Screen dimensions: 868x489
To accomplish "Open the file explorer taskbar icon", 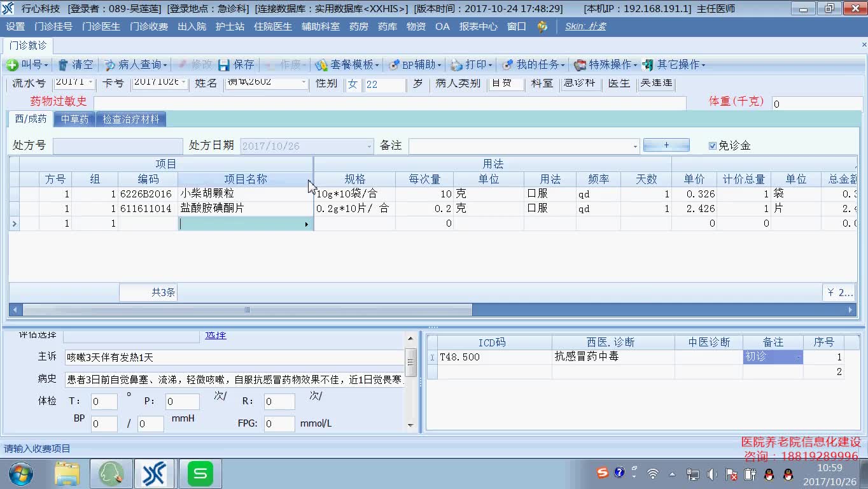I will 67,474.
